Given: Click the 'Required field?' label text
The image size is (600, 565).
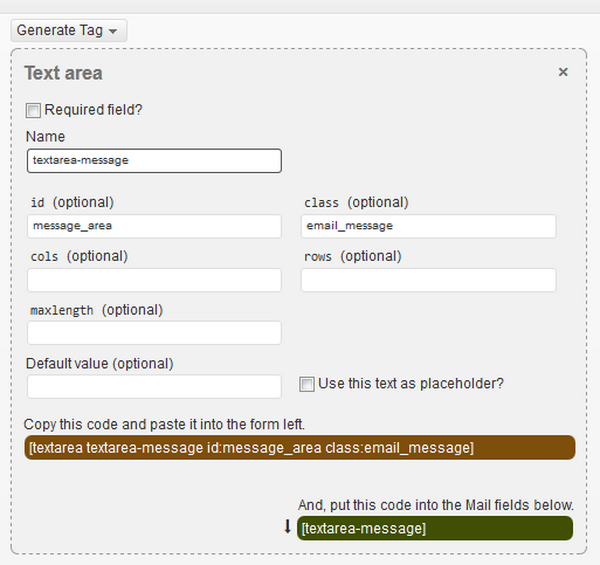Looking at the screenshot, I should tap(93, 110).
